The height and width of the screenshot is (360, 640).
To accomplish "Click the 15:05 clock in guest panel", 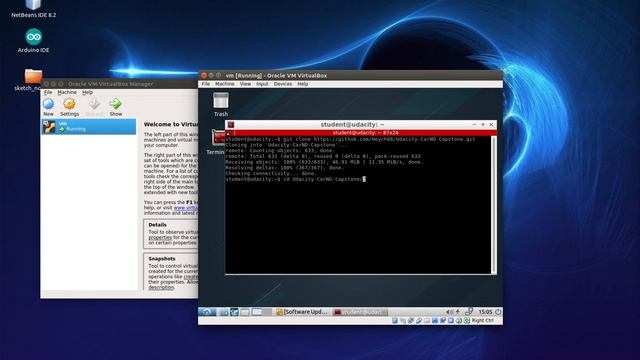I will [485, 312].
